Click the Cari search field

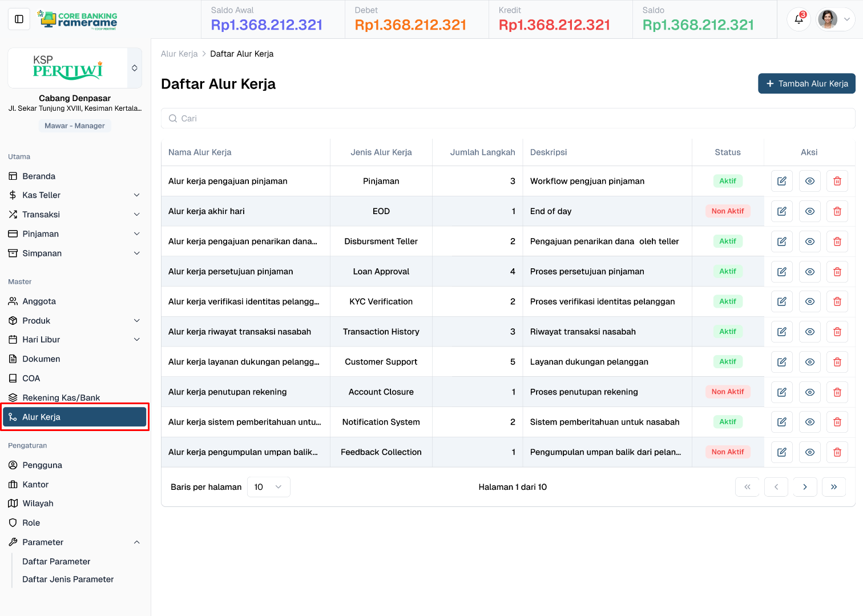click(x=508, y=119)
